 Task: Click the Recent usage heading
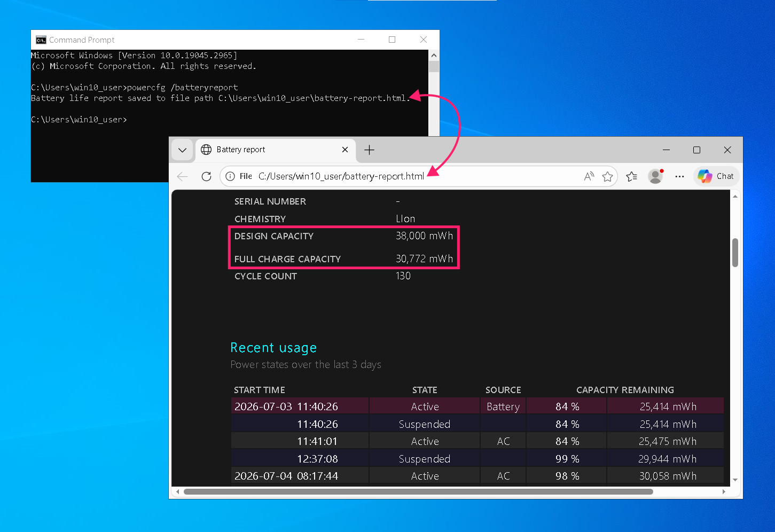pos(273,348)
